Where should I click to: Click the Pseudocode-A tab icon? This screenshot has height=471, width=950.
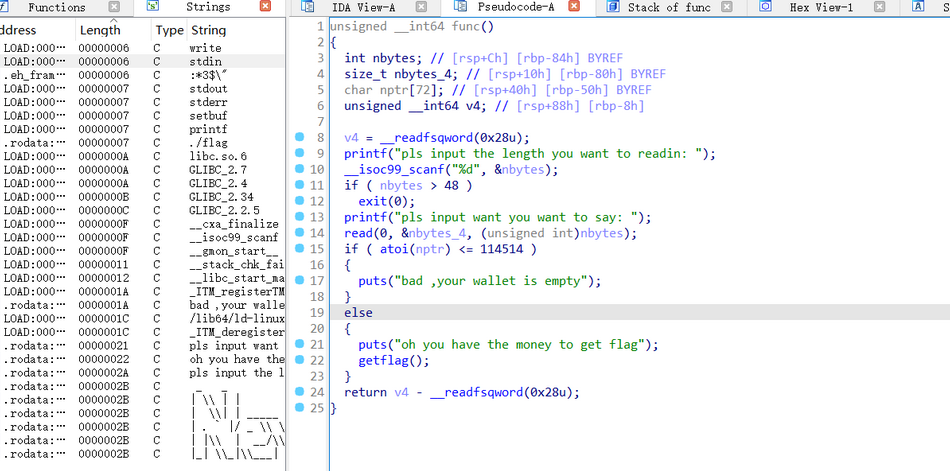461,7
